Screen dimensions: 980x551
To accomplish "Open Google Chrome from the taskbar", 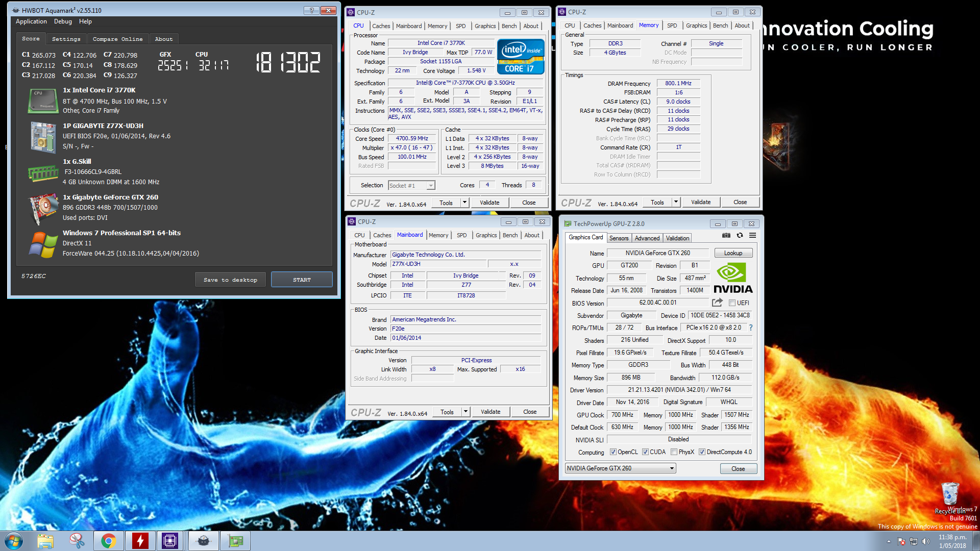I will [108, 541].
